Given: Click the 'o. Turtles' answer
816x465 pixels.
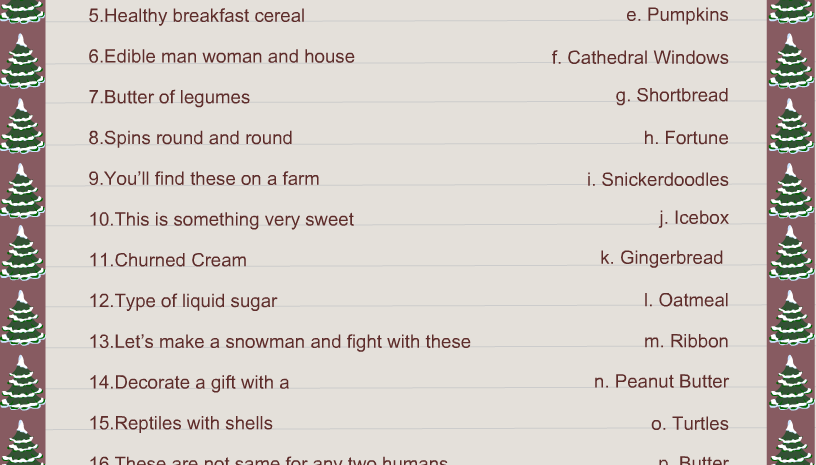Looking at the screenshot, I should 690,423.
